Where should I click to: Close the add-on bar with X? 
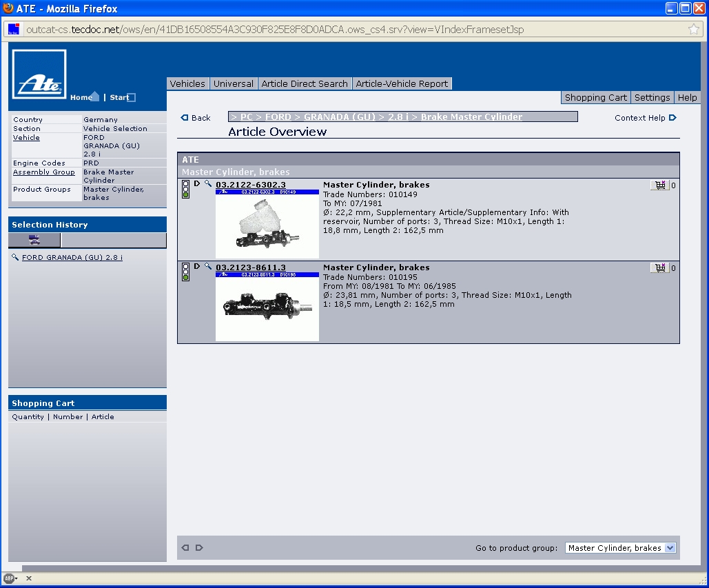click(29, 578)
